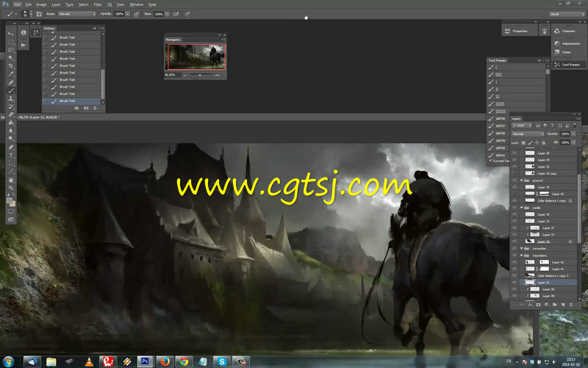The width and height of the screenshot is (588, 368).
Task: Select the Magic Wand tool
Action: [11, 58]
